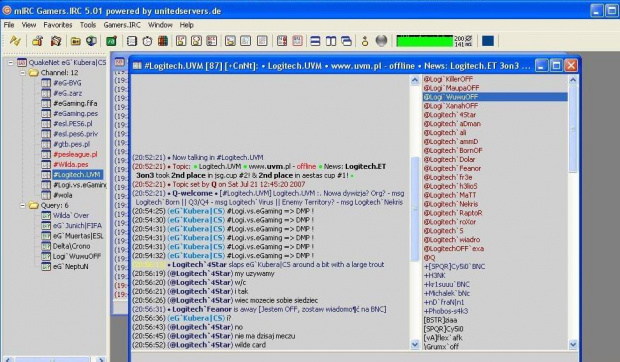Screen dimensions: 620x362
Task: Click the nick list scrollbar down arrow
Action: (x=573, y=345)
